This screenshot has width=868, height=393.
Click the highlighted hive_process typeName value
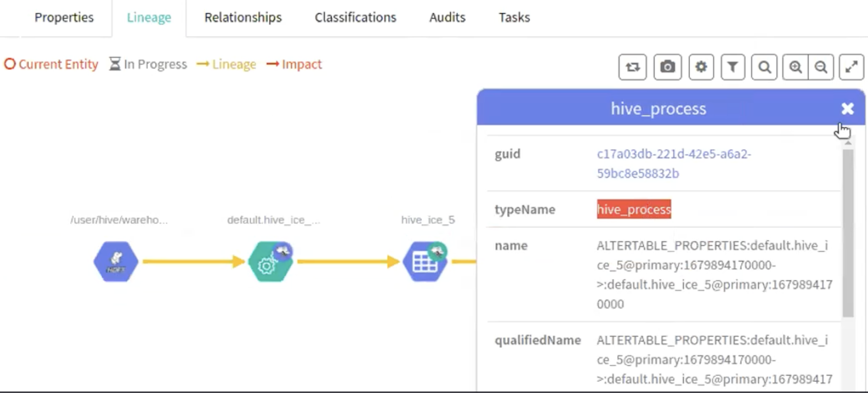[x=634, y=209]
